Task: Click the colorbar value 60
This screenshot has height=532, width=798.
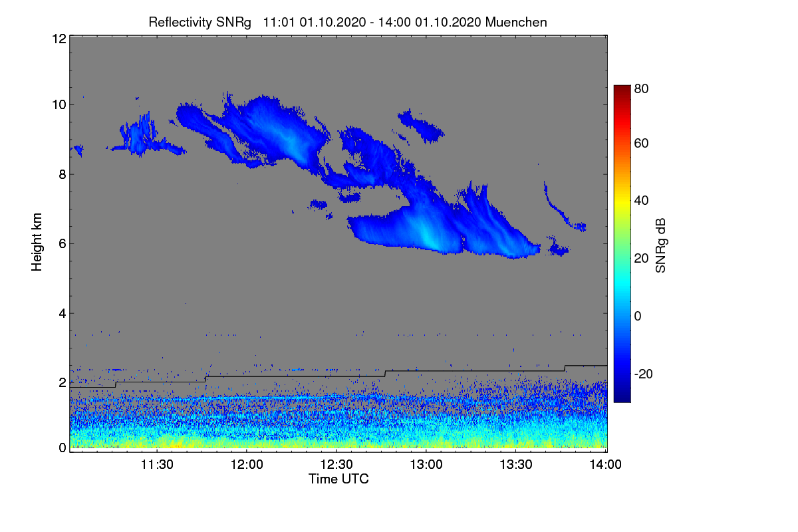Action: pos(642,143)
